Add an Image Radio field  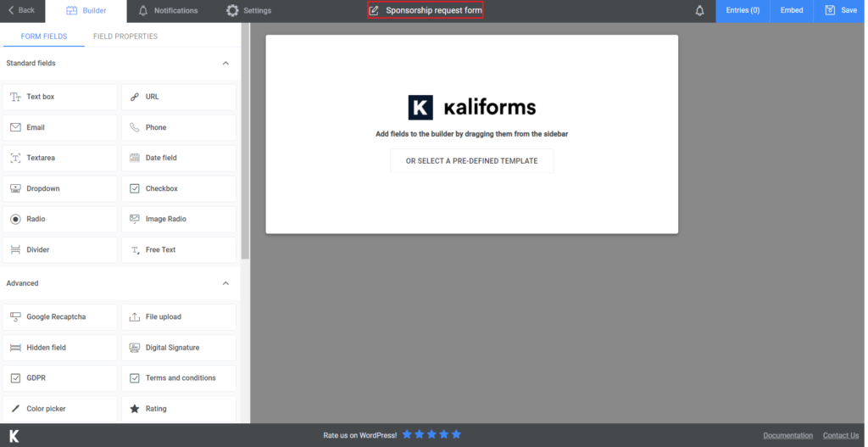click(x=179, y=220)
